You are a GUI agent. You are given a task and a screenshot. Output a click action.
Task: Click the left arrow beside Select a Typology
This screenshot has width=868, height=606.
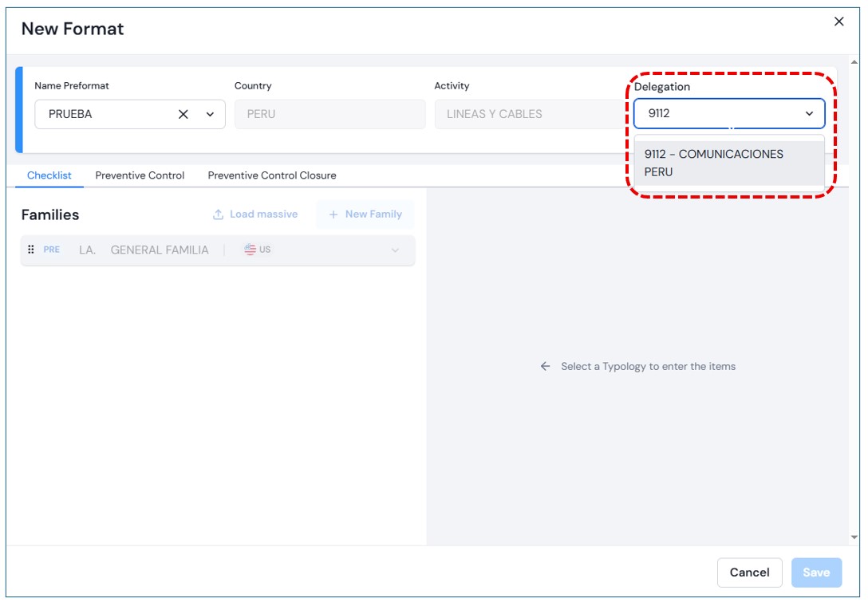pyautogui.click(x=546, y=367)
